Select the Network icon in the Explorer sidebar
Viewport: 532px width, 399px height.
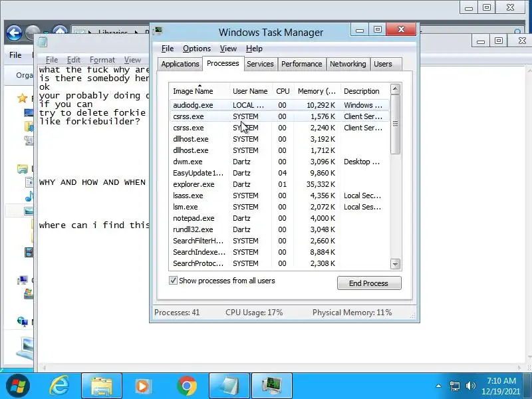(x=23, y=321)
